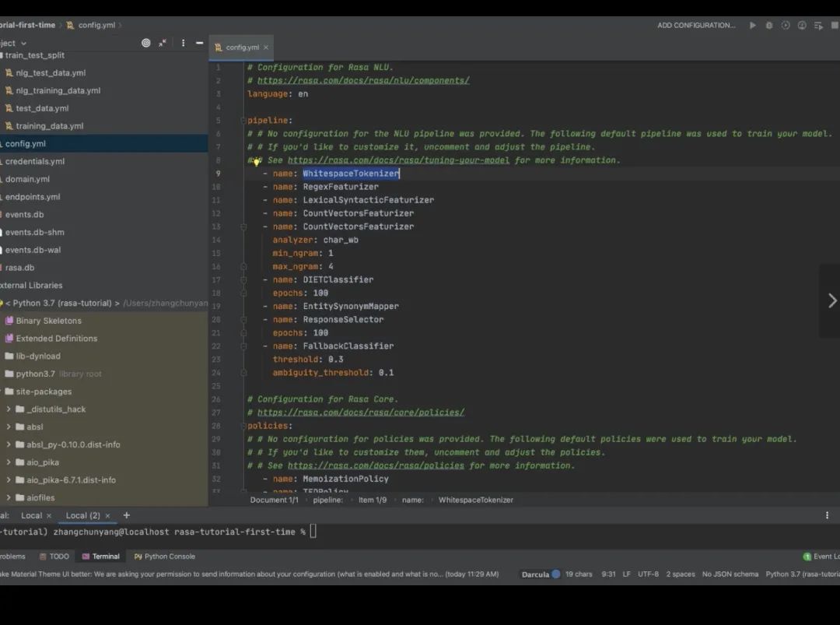
Task: Hide the Project panel with minus icon
Action: click(x=199, y=43)
